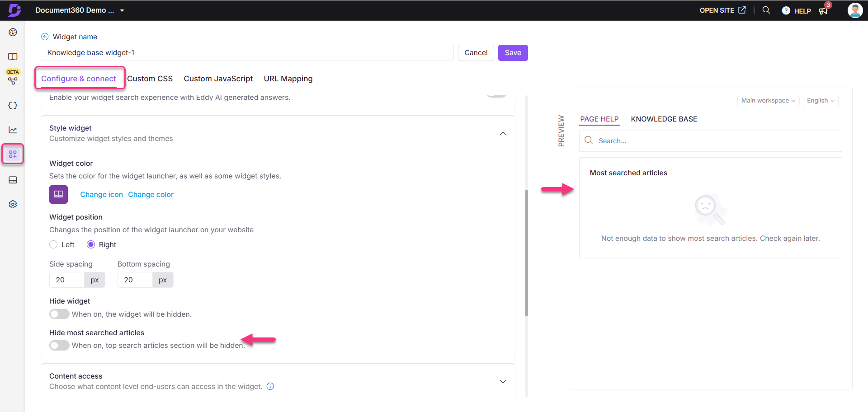The width and height of the screenshot is (868, 412).
Task: Select the Left widget position radio
Action: point(53,244)
